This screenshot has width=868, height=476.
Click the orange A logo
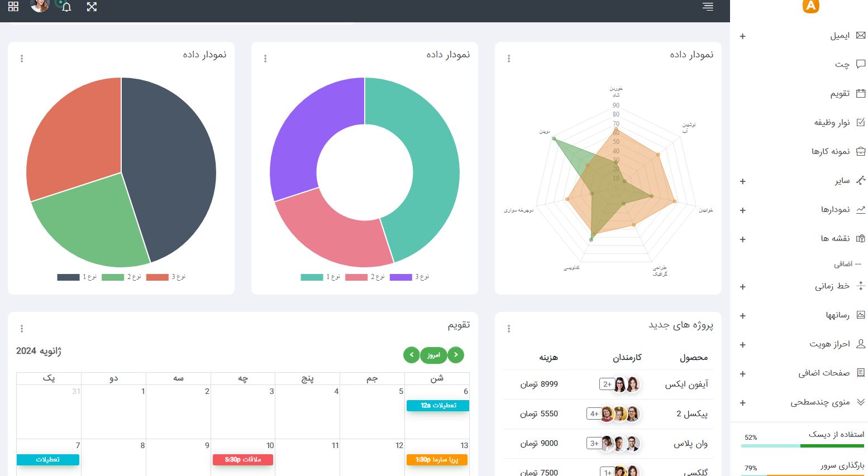coord(810,6)
